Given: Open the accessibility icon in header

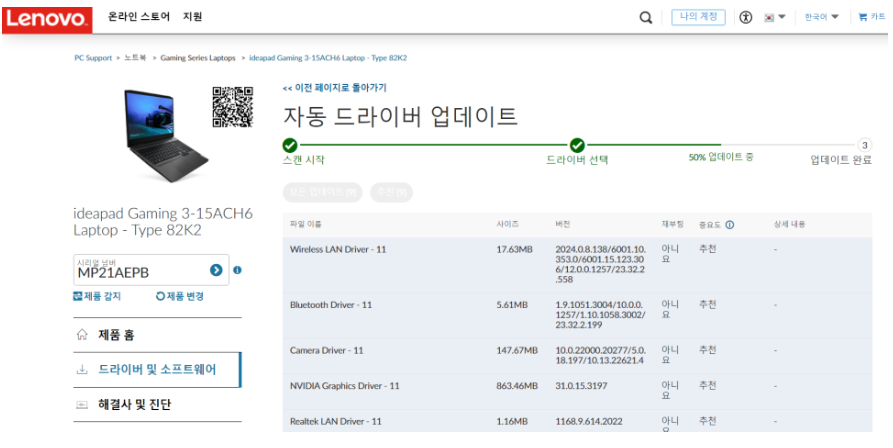Looking at the screenshot, I should 745,18.
